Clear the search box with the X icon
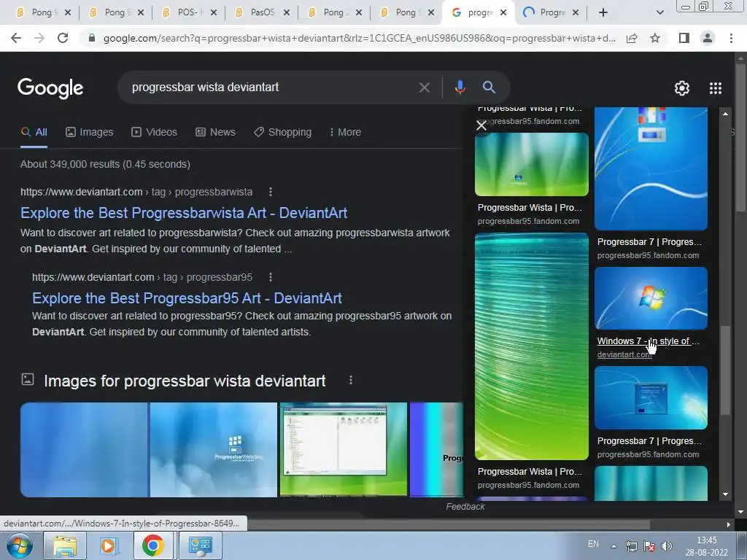Image resolution: width=747 pixels, height=560 pixels. pos(424,87)
